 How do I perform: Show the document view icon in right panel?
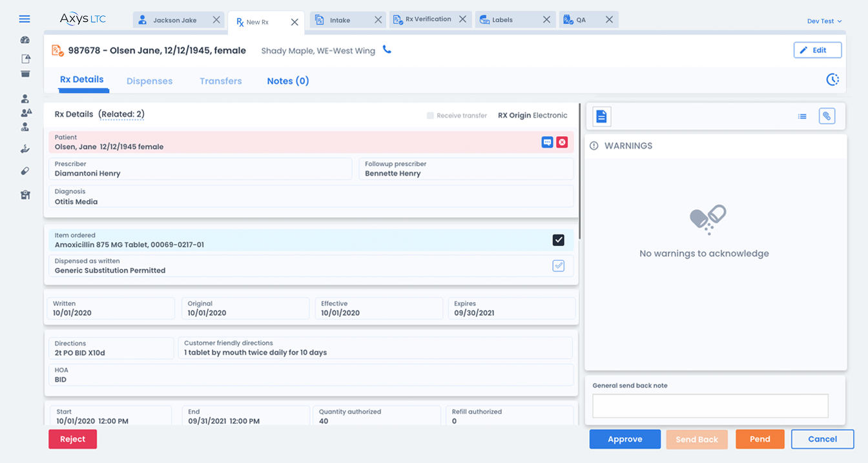tap(601, 116)
